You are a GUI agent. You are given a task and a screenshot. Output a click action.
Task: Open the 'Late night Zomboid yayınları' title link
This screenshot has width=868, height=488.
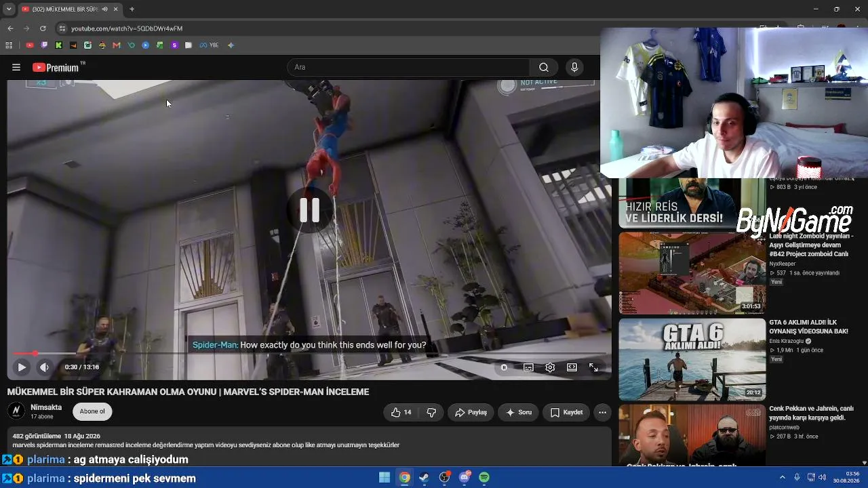click(811, 245)
